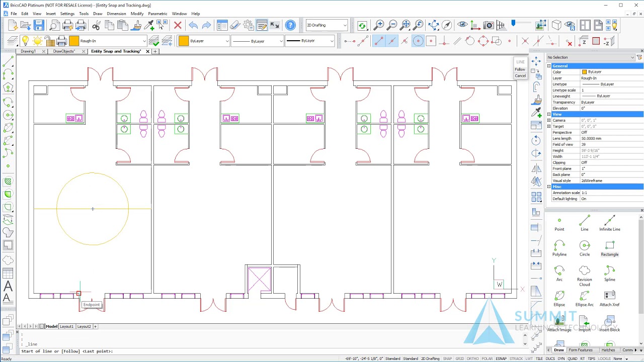Click the Regen refresh icon
Viewport: 644px width, 362px height.
pos(362,25)
